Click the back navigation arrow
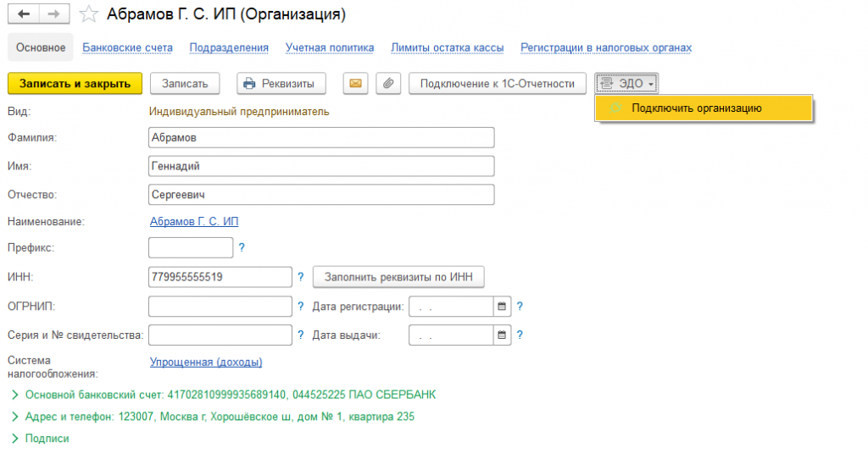 click(x=23, y=15)
